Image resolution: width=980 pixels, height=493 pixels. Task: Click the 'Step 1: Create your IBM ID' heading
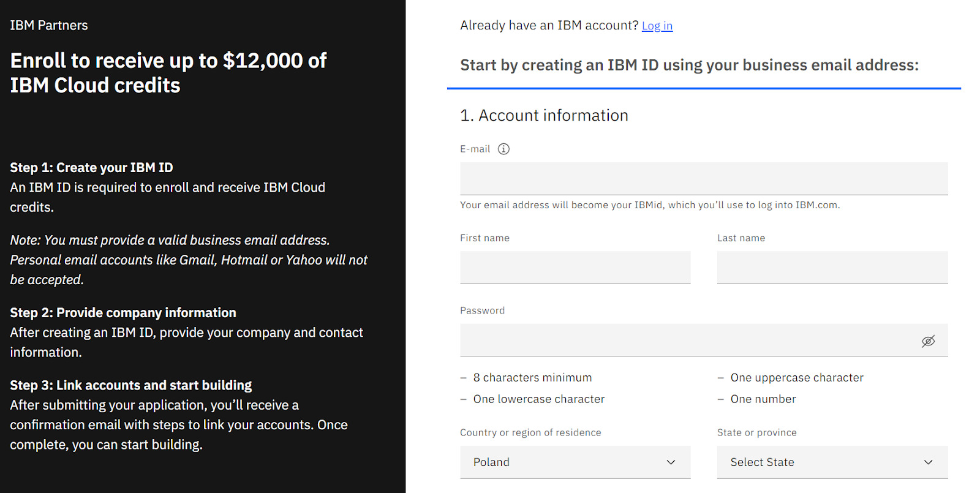coord(91,168)
